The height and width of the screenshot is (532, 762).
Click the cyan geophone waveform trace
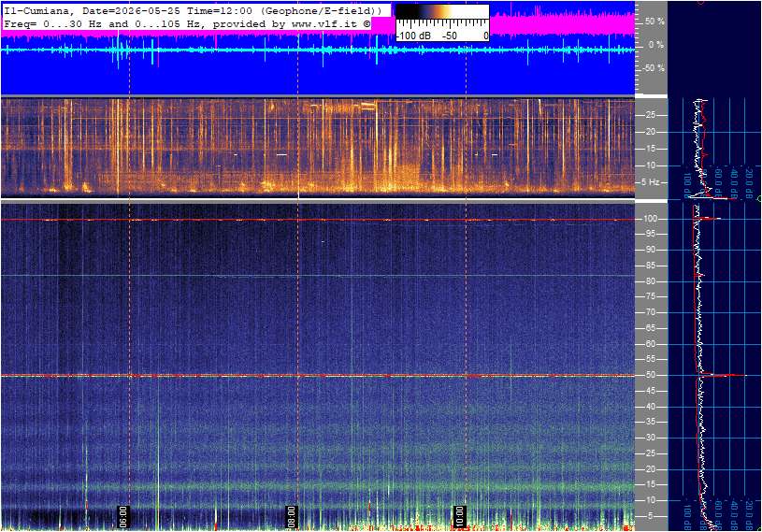tap(318, 50)
